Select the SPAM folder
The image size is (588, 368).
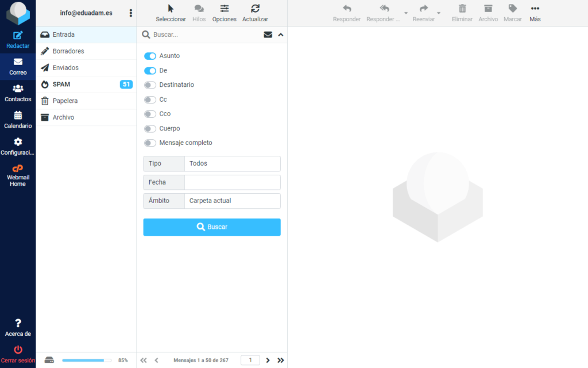pos(61,85)
